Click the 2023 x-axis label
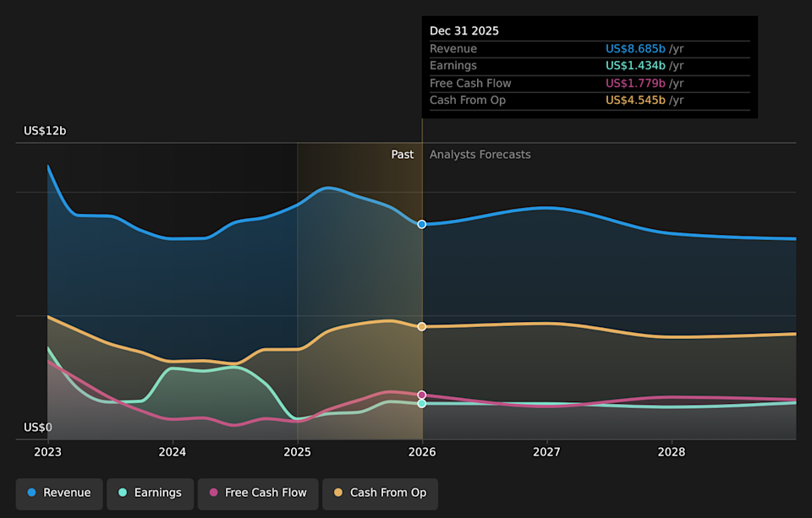 47,452
